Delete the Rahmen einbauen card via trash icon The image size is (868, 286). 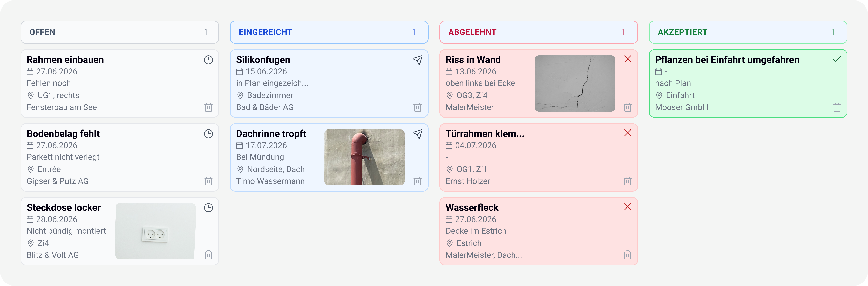coord(208,107)
